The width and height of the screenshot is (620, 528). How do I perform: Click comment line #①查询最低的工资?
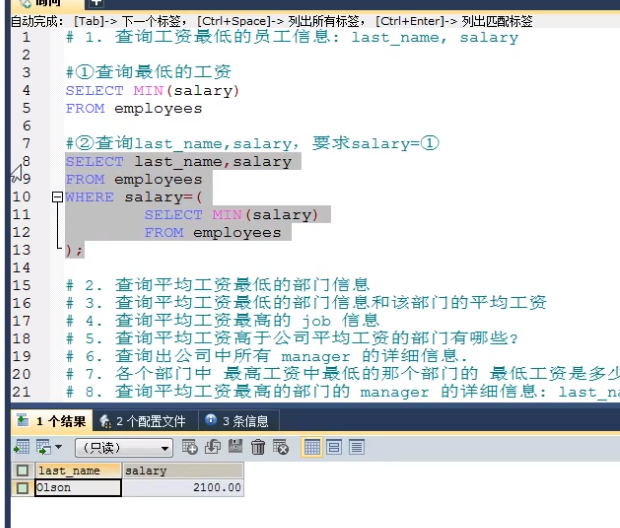coord(148,72)
